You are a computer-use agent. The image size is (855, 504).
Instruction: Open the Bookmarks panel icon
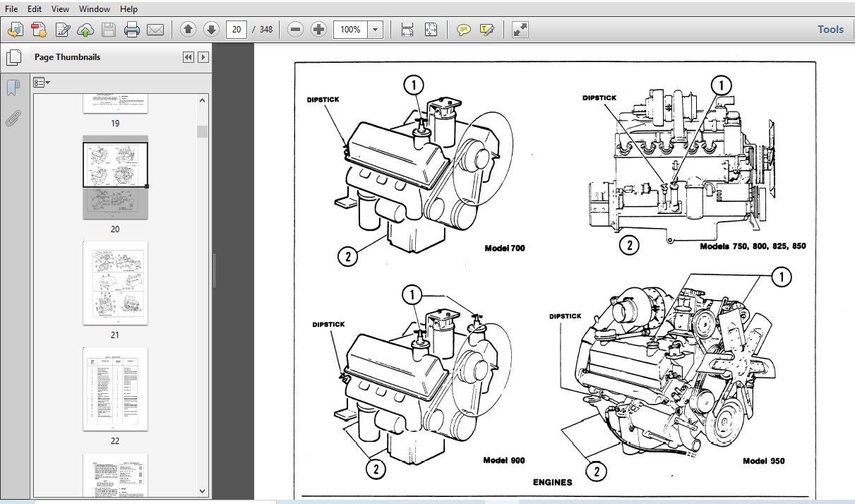[x=13, y=88]
